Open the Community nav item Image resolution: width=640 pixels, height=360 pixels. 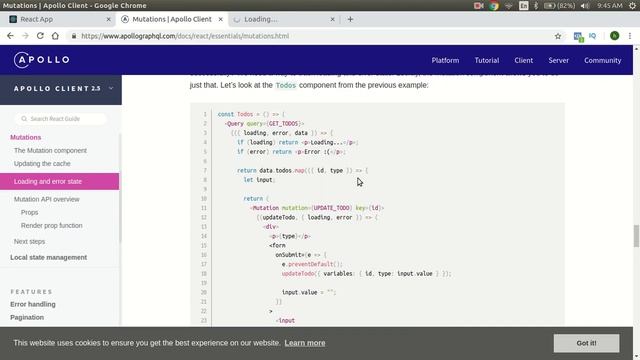coord(602,60)
